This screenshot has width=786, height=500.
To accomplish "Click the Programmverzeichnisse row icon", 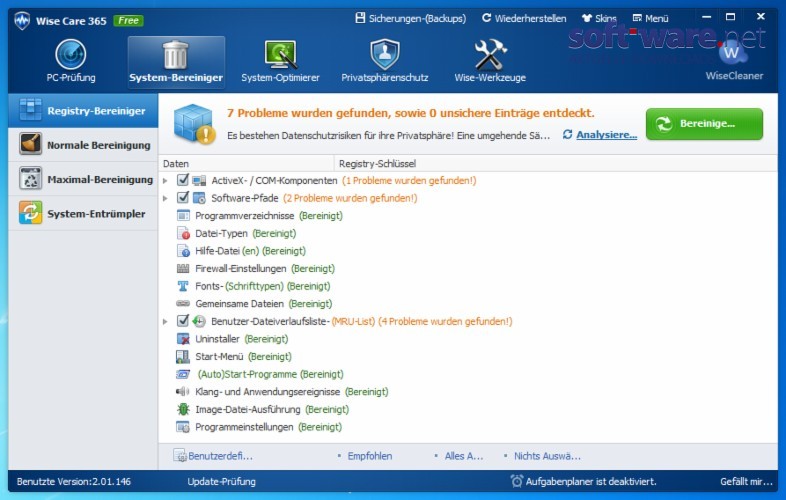I will point(183,216).
